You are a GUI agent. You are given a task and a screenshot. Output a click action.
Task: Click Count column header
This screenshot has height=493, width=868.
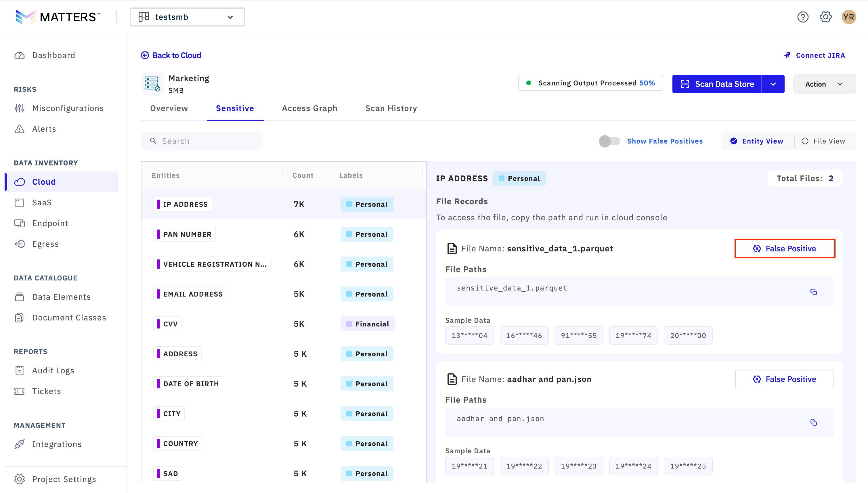pos(303,175)
